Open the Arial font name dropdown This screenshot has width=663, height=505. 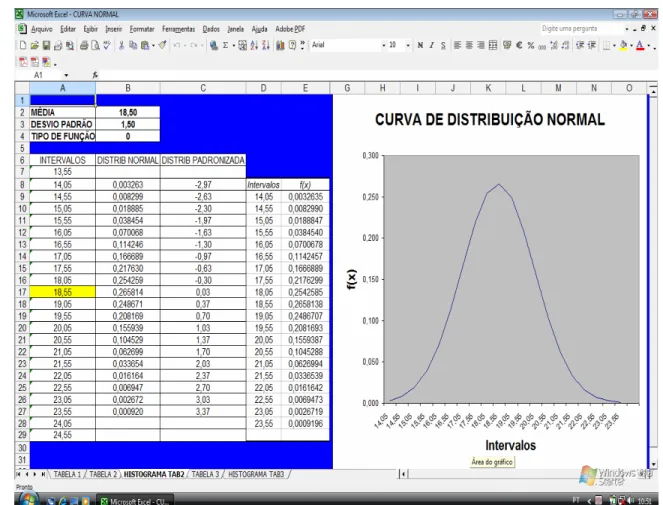click(384, 45)
